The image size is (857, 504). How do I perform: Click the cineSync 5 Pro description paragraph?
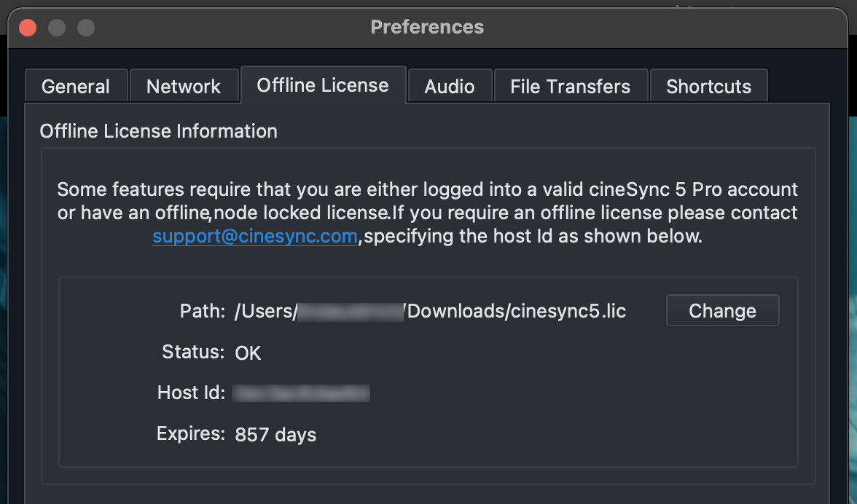point(427,213)
